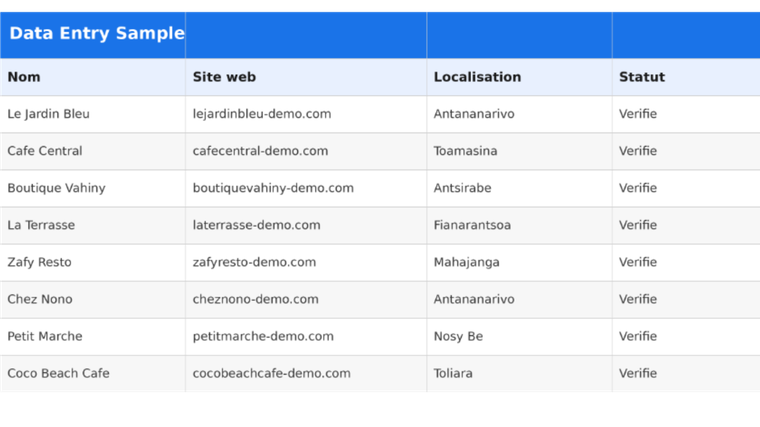Open lejardinbleu-demo.com website cell
The image size is (760, 427).
(x=306, y=114)
